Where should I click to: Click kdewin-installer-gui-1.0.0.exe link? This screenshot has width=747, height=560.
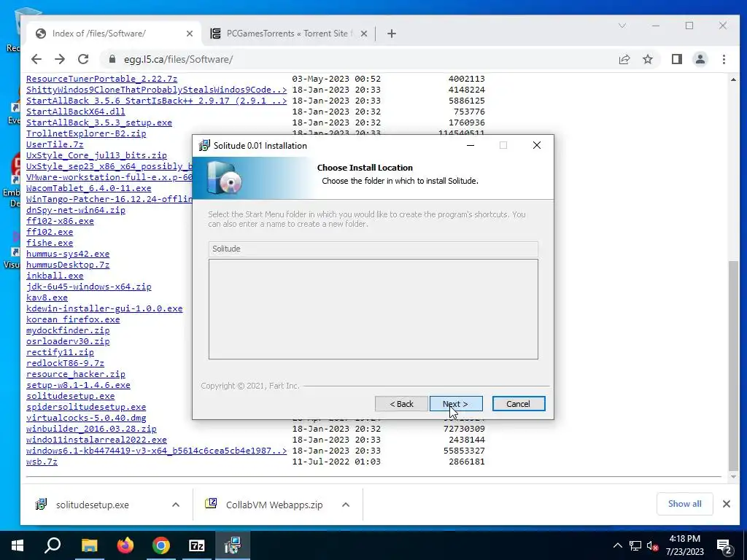point(104,308)
